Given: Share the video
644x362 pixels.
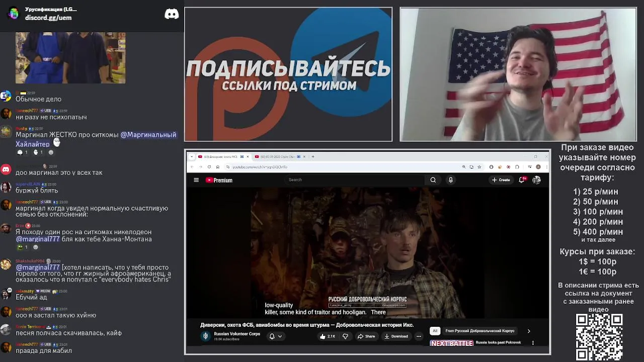Looking at the screenshot, I should tap(366, 336).
